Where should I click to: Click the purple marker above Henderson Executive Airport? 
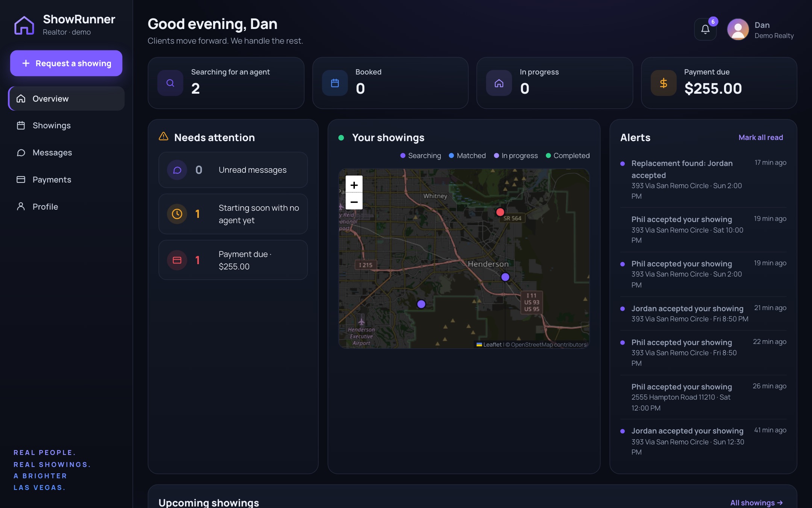point(421,304)
